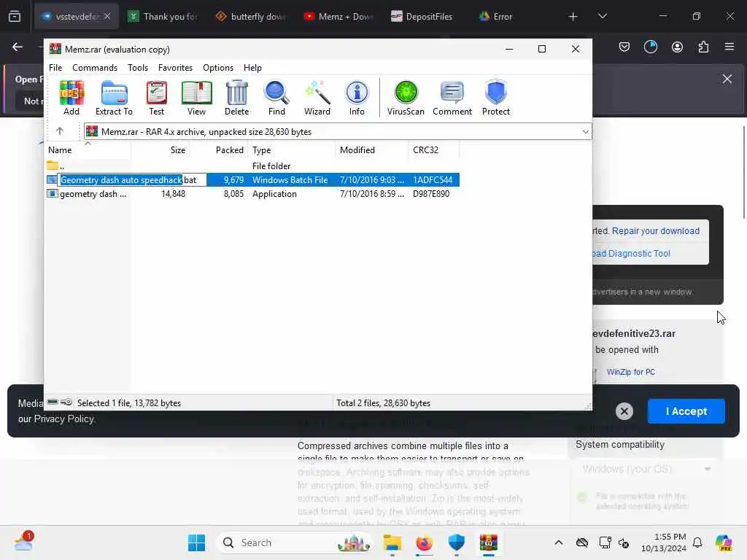Viewport: 747px width, 560px height.
Task: Sort by the CRC32 column header
Action: [433, 150]
